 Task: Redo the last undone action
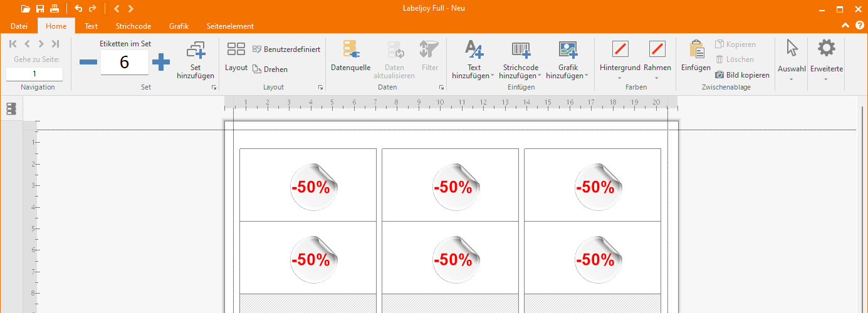pyautogui.click(x=93, y=9)
